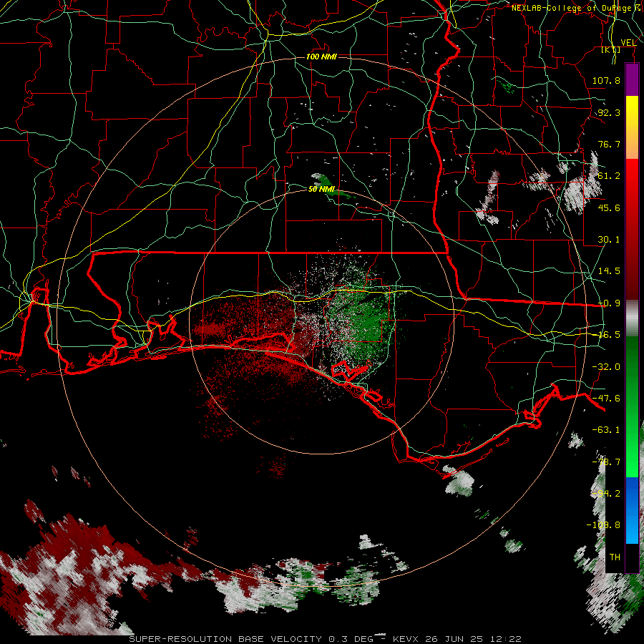The height and width of the screenshot is (644, 644).
Task: Click the -94.2 velocity scale value
Action: [606, 493]
